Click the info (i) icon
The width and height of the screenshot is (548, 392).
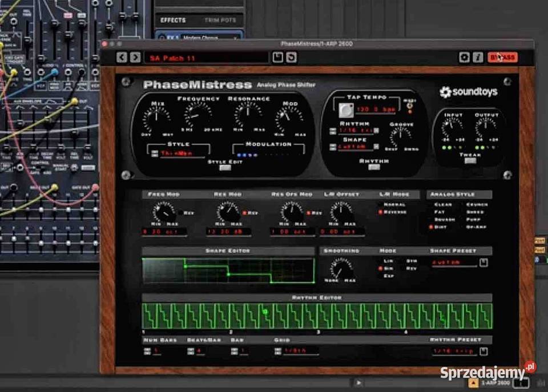(x=477, y=56)
